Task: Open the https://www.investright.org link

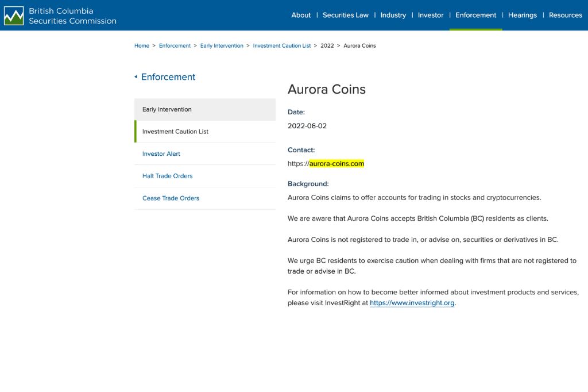Action: click(412, 303)
